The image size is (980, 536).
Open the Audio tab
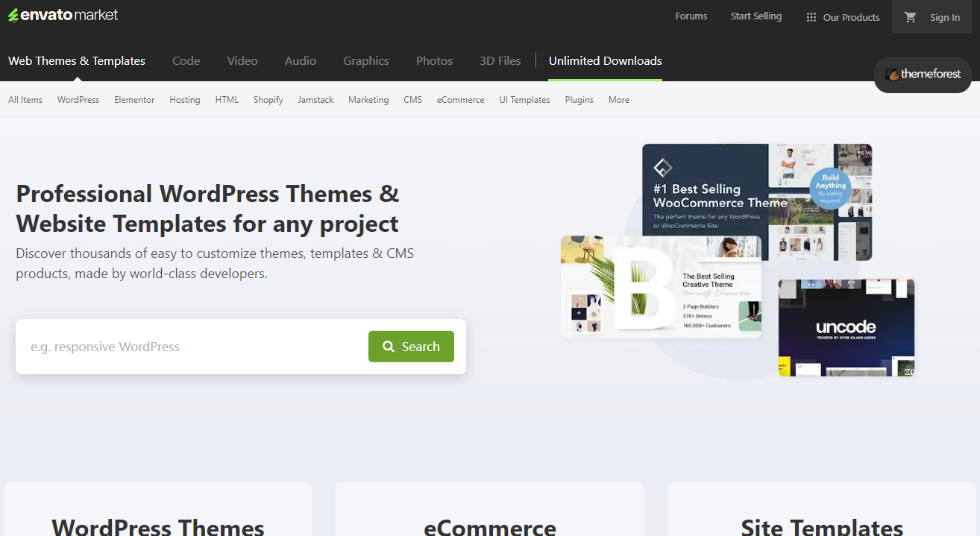(301, 61)
